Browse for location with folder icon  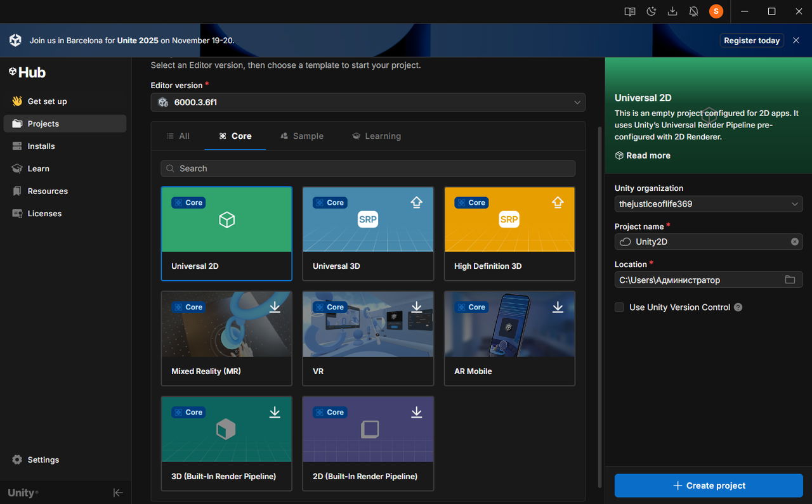click(x=790, y=280)
